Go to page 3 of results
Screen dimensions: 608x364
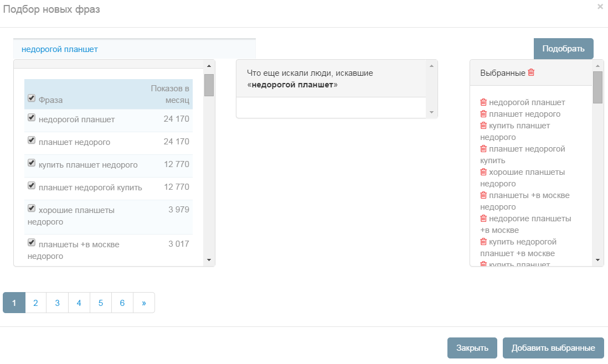[57, 303]
